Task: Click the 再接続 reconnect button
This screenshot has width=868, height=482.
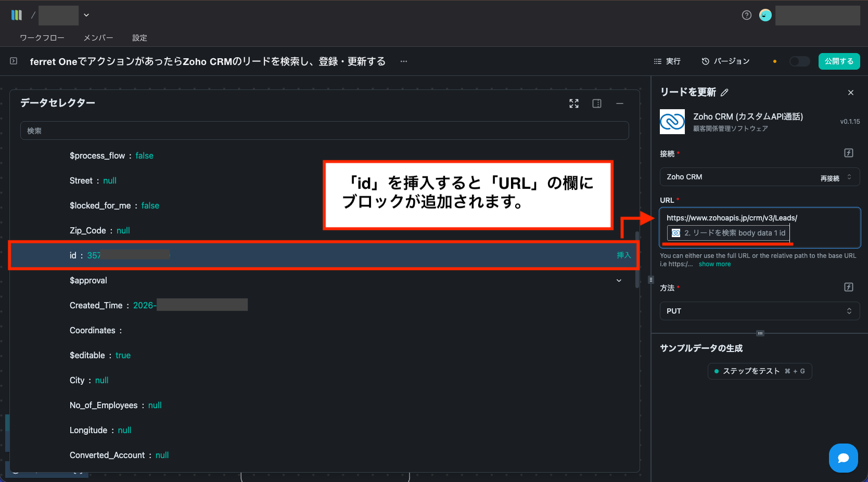Action: (830, 178)
